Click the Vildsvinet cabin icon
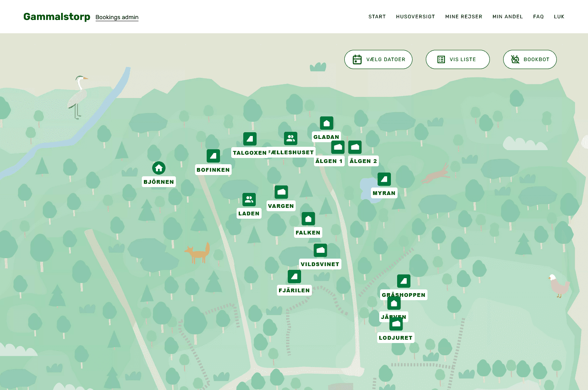The width and height of the screenshot is (588, 390). (320, 250)
